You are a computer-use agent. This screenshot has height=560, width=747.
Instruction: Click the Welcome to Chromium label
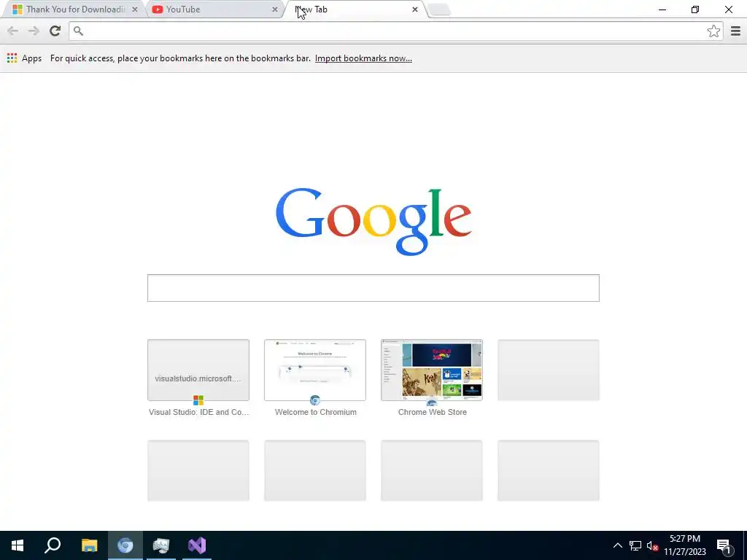tap(315, 413)
